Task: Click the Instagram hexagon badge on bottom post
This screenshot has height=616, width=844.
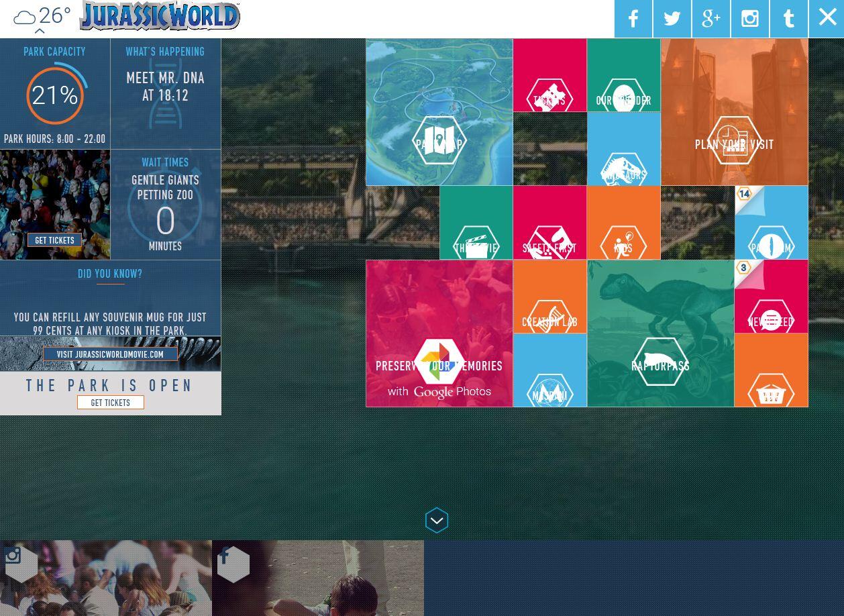Action: coord(21,564)
